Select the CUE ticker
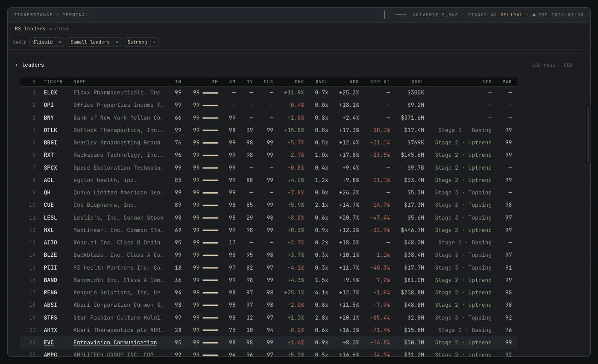 pos(49,205)
